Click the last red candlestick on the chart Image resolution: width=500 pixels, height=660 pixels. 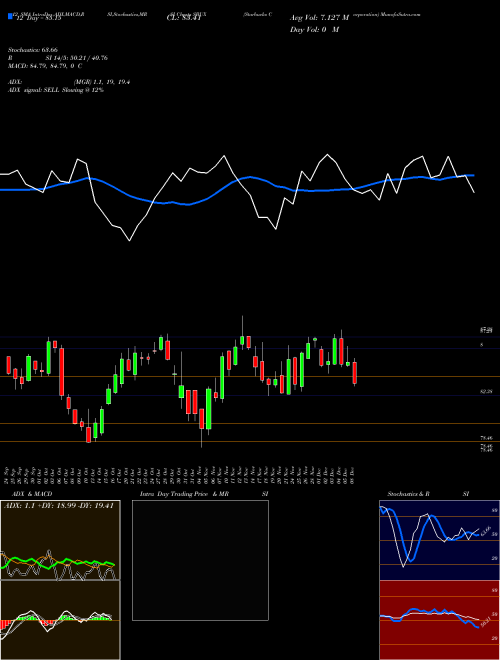tap(354, 373)
